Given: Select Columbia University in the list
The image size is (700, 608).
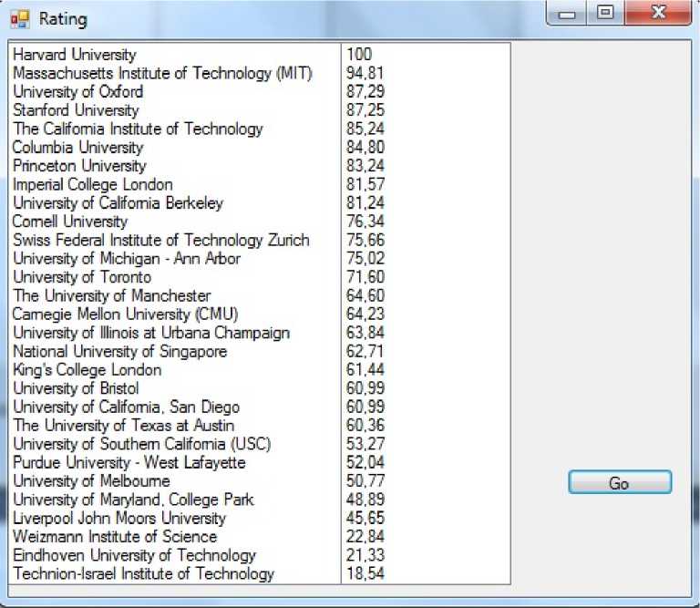Looking at the screenshot, I should point(78,148).
